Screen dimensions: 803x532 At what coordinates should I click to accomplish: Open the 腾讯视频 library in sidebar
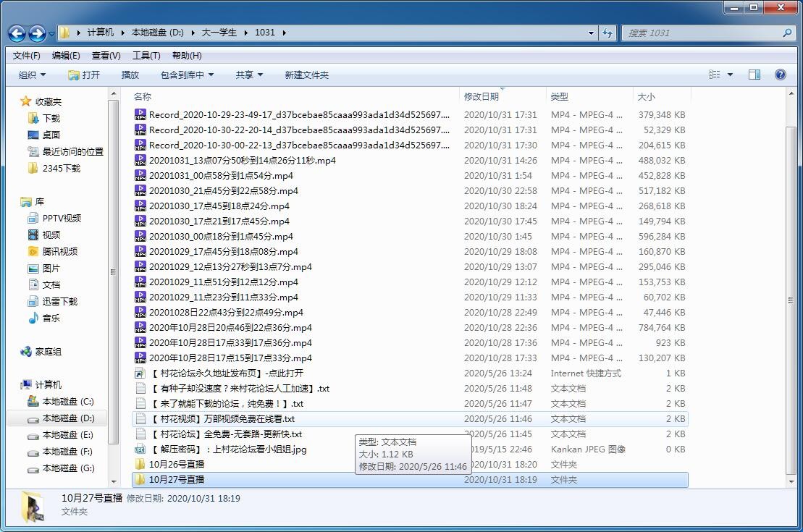point(33,251)
